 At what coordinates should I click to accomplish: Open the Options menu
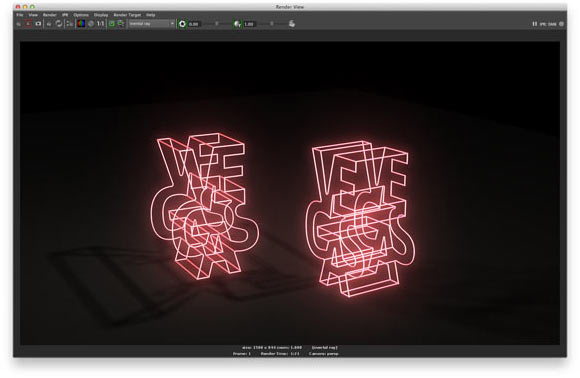pyautogui.click(x=81, y=15)
